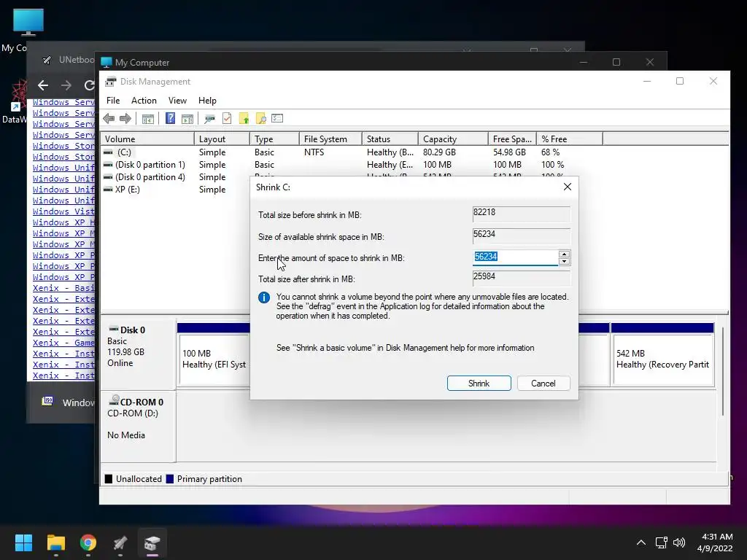Viewport: 747px width, 560px height.
Task: Select the Disk 0 label panel
Action: pos(138,355)
